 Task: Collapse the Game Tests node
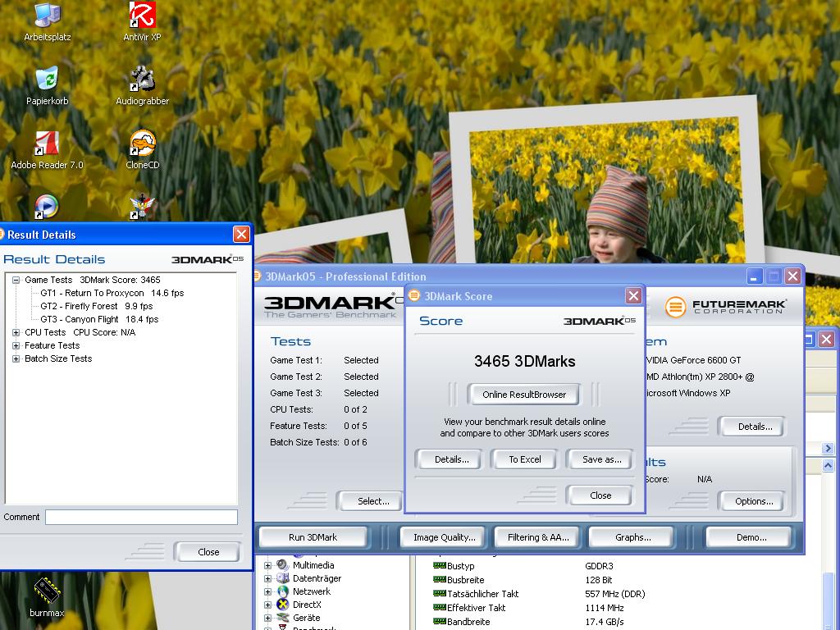coord(16,280)
